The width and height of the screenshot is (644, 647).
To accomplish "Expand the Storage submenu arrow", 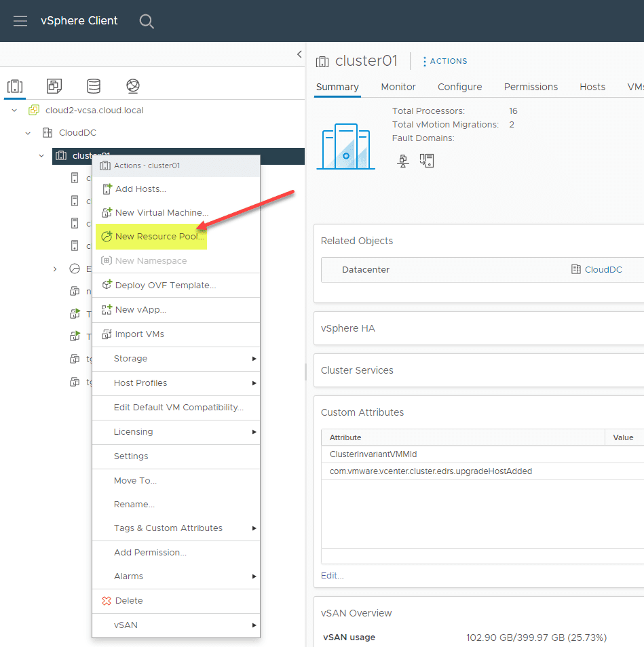I will 254,359.
